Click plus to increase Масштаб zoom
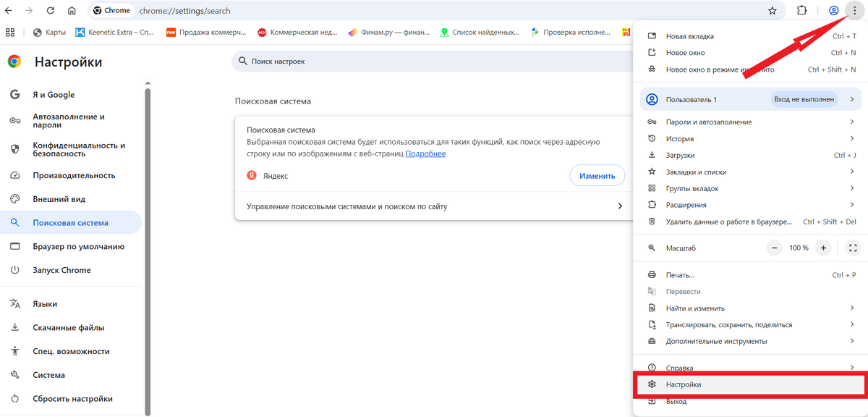This screenshot has height=417, width=868. tap(822, 248)
